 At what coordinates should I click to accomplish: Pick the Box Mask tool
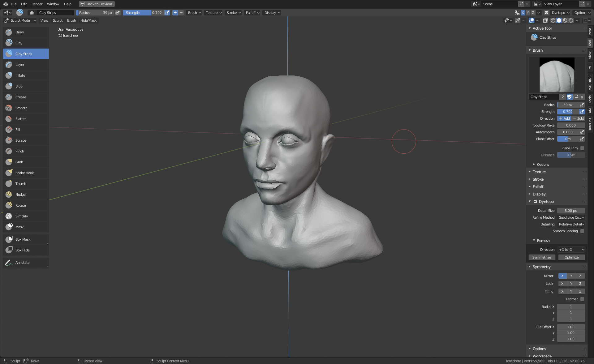tap(23, 239)
